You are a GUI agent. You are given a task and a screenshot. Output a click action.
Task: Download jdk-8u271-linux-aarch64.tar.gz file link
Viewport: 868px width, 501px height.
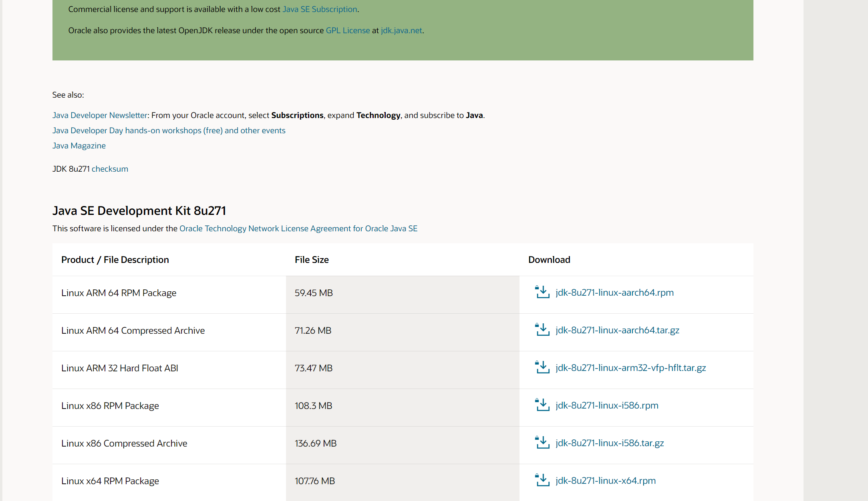tap(617, 330)
